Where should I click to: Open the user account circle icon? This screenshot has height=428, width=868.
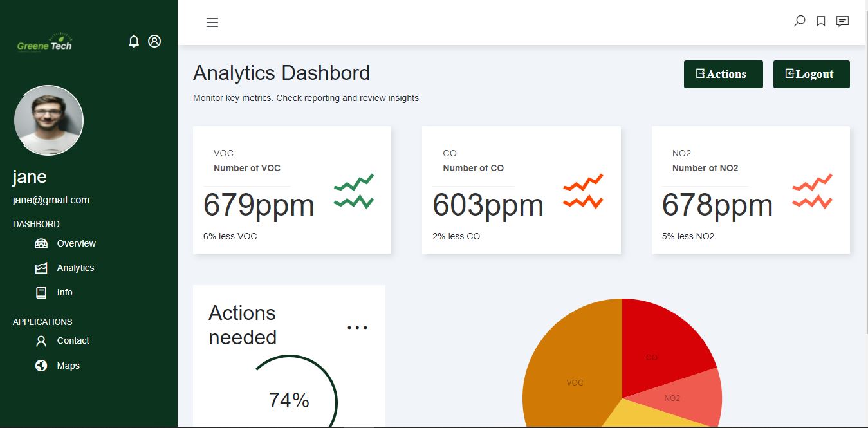(x=154, y=41)
